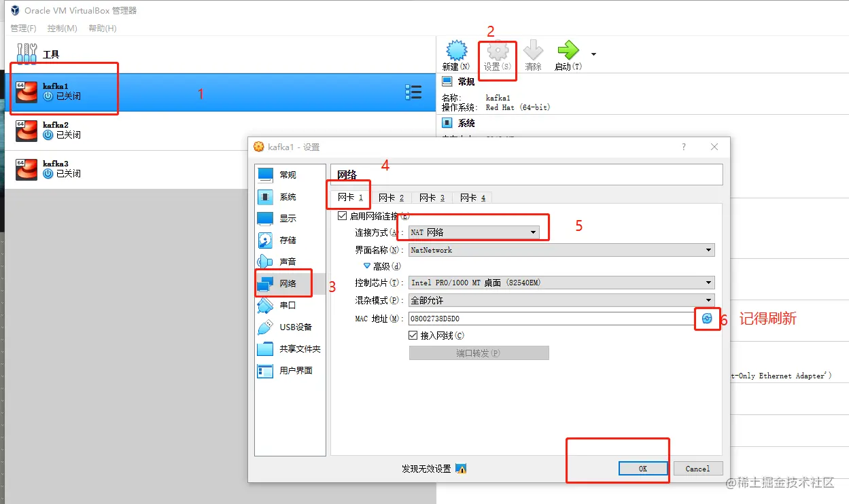Click the 'Red Hat (64-bit)' OS text
Screen dimensions: 849x504
tap(518, 107)
